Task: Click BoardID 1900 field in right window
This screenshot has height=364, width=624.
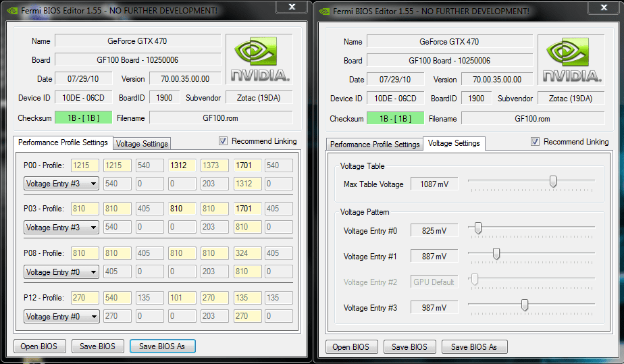Action: [476, 99]
